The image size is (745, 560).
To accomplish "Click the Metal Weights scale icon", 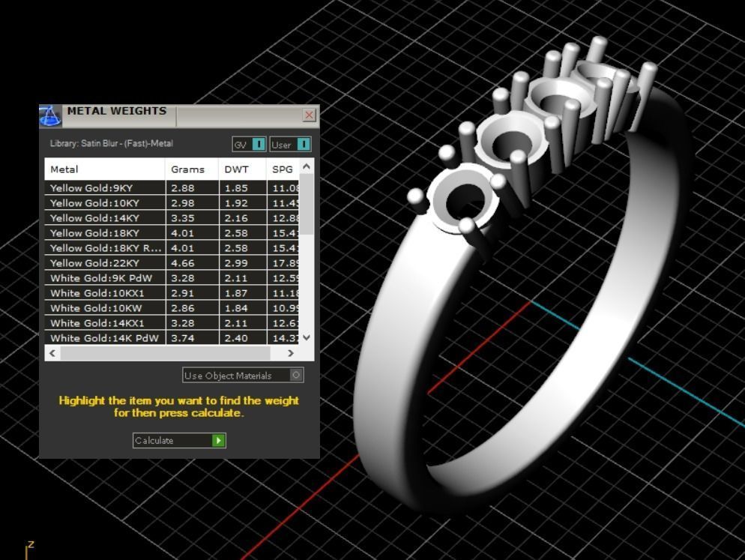I will [x=50, y=116].
